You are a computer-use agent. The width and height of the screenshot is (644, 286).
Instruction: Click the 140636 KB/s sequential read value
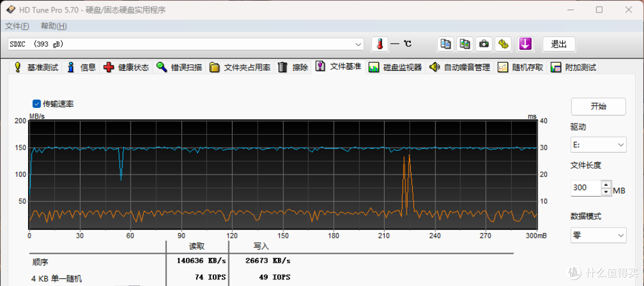[202, 260]
